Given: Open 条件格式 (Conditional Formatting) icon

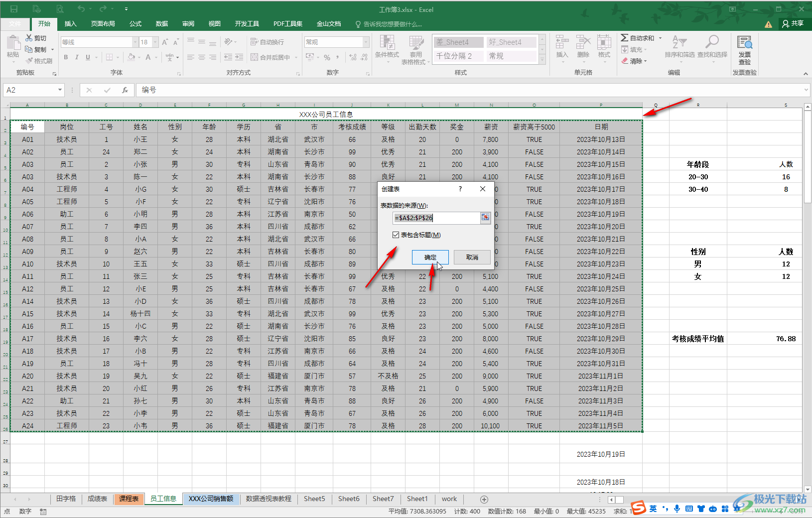Looking at the screenshot, I should click(387, 43).
